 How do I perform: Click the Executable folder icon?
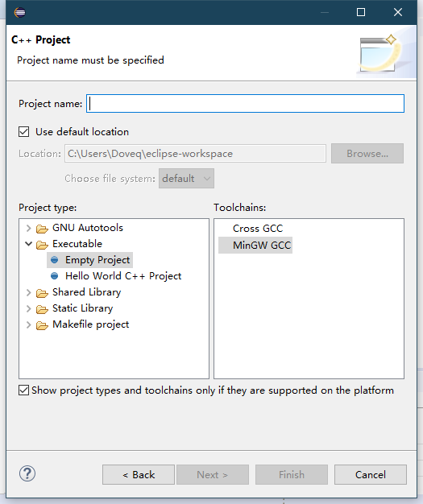point(42,245)
